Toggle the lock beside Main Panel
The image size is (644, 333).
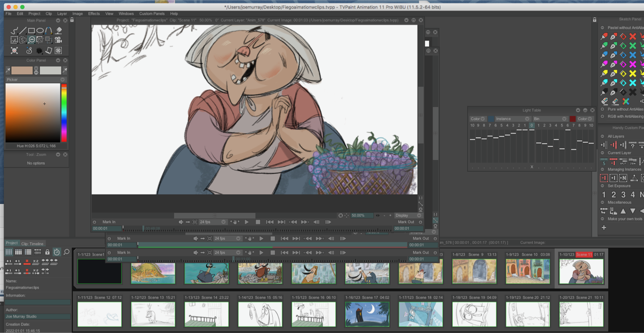click(x=72, y=20)
